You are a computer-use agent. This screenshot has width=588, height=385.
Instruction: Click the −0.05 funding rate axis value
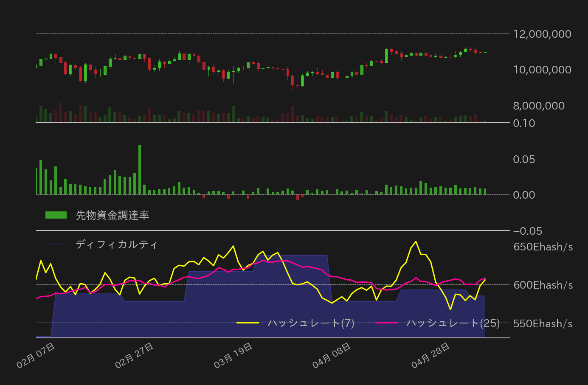tap(526, 231)
